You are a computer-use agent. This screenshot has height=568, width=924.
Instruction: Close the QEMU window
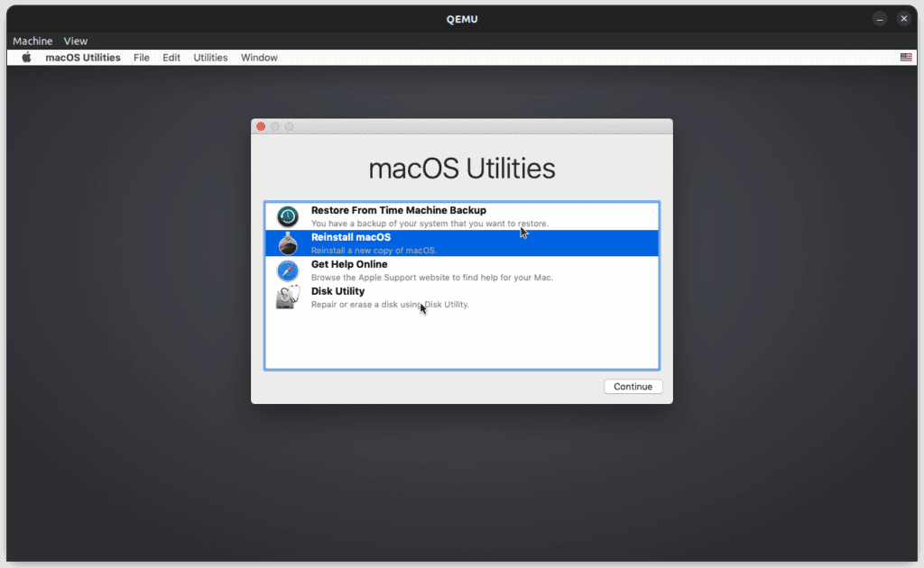pyautogui.click(x=903, y=19)
